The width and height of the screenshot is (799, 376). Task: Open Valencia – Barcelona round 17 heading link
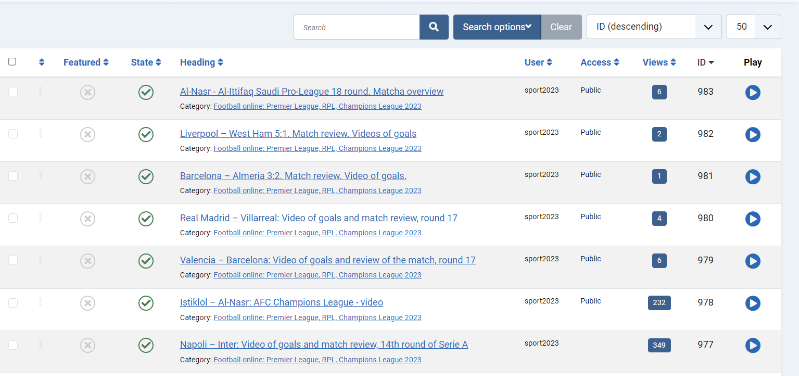click(x=328, y=260)
